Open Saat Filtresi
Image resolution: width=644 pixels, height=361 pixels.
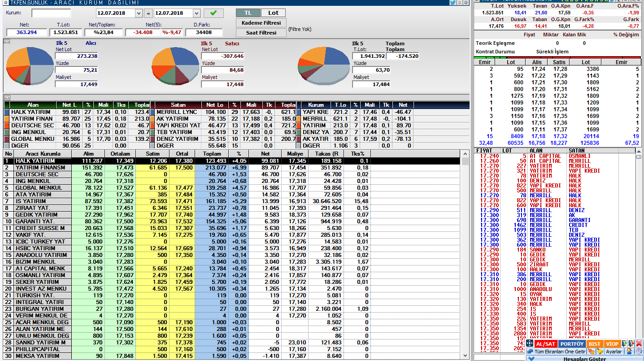tap(261, 33)
